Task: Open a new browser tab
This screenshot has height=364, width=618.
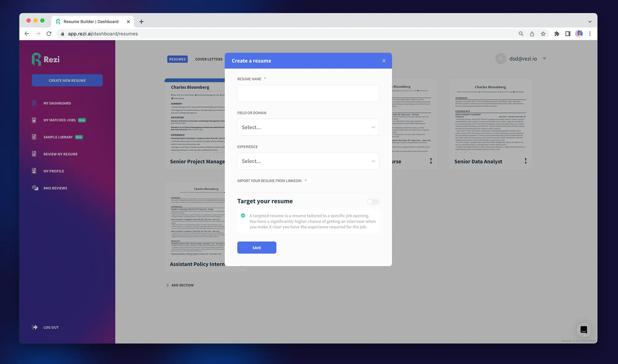Action: click(x=142, y=22)
